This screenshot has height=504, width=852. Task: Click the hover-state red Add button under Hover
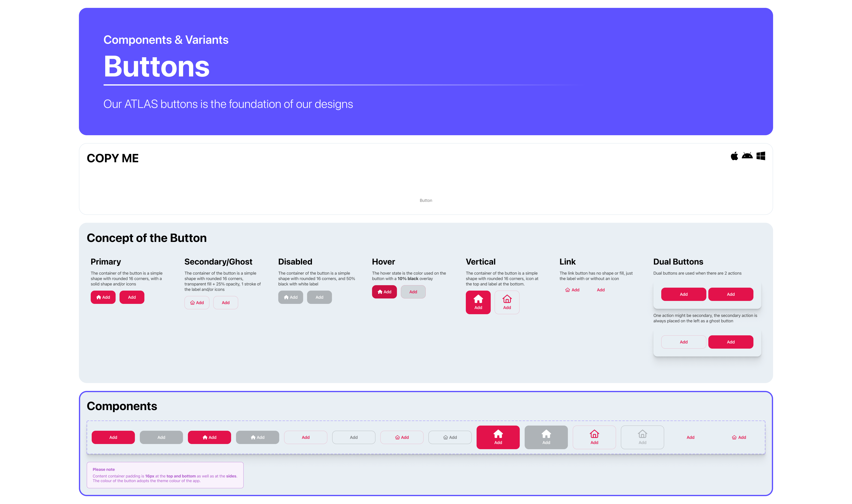click(x=384, y=292)
